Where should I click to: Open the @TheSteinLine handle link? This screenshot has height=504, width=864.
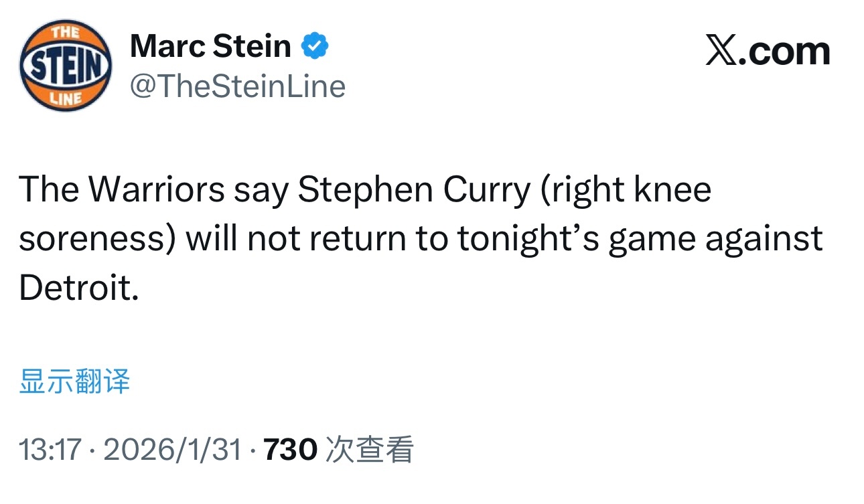point(237,86)
